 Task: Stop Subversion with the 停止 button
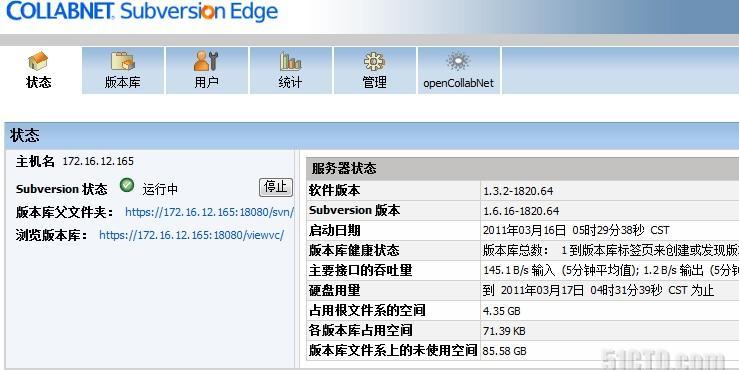coord(276,187)
